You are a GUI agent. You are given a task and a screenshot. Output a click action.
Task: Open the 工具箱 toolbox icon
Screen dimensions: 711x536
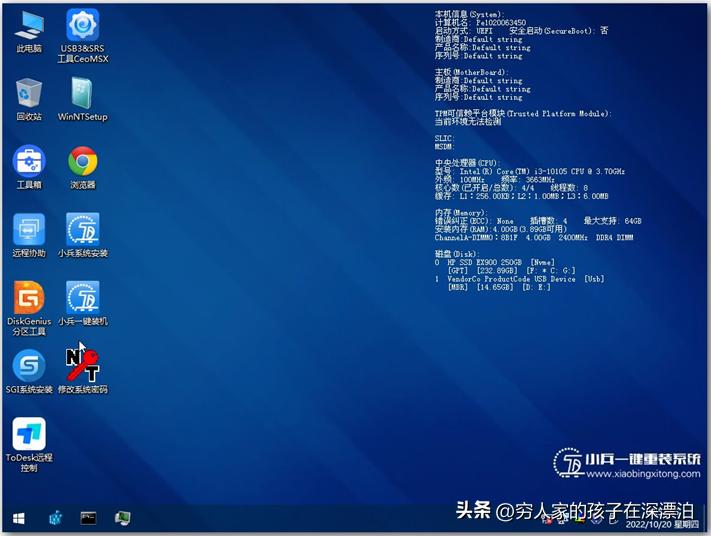click(x=29, y=167)
